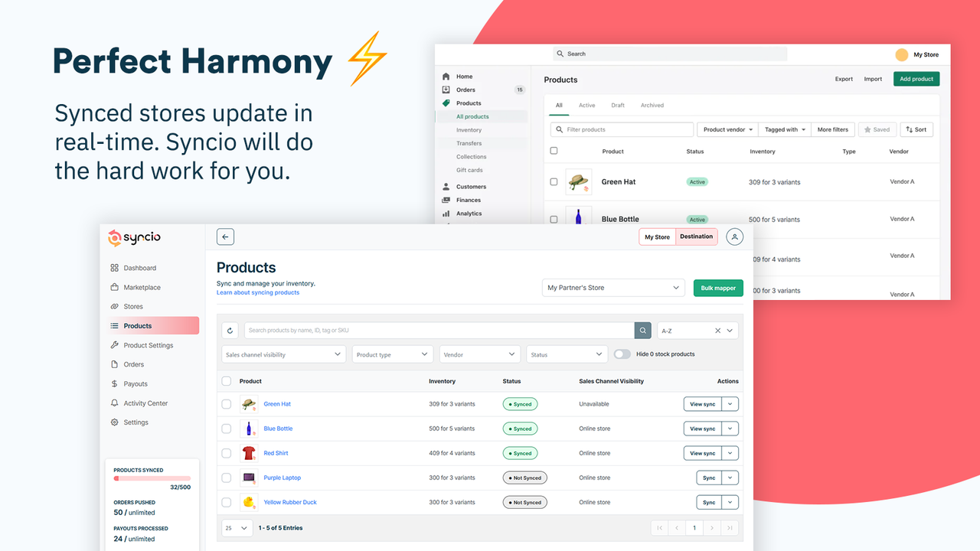Viewport: 980px width, 551px height.
Task: Click the Products tag icon in Shopify
Action: (x=446, y=103)
